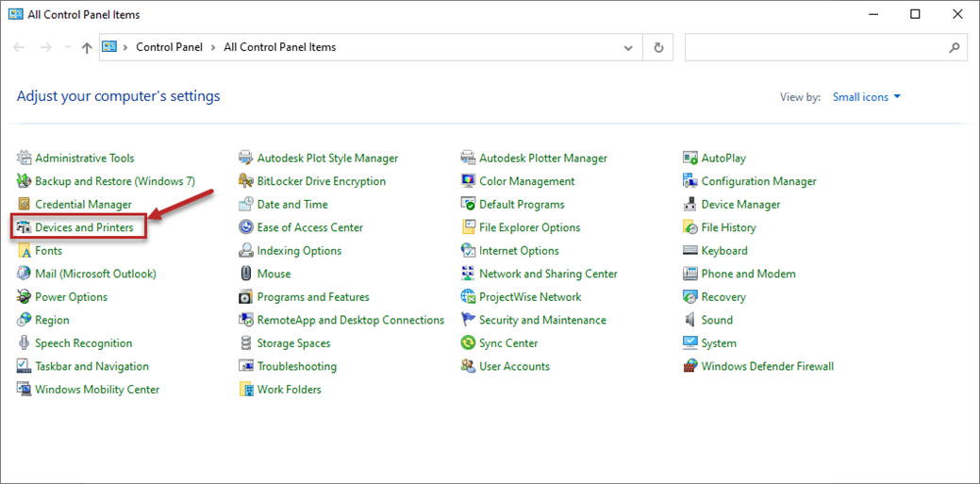Click the User Accounts icon

click(468, 366)
